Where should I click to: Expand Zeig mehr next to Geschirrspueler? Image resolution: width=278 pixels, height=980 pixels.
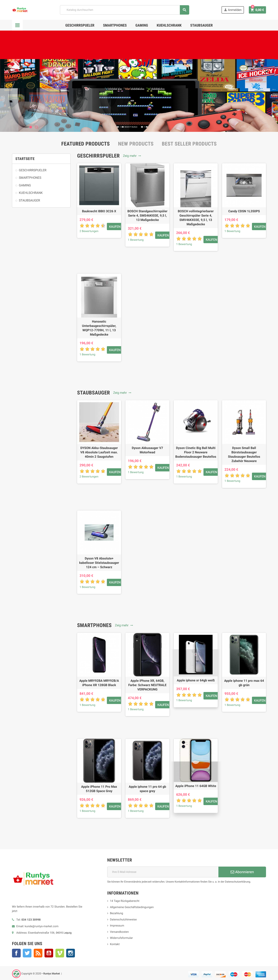click(132, 156)
